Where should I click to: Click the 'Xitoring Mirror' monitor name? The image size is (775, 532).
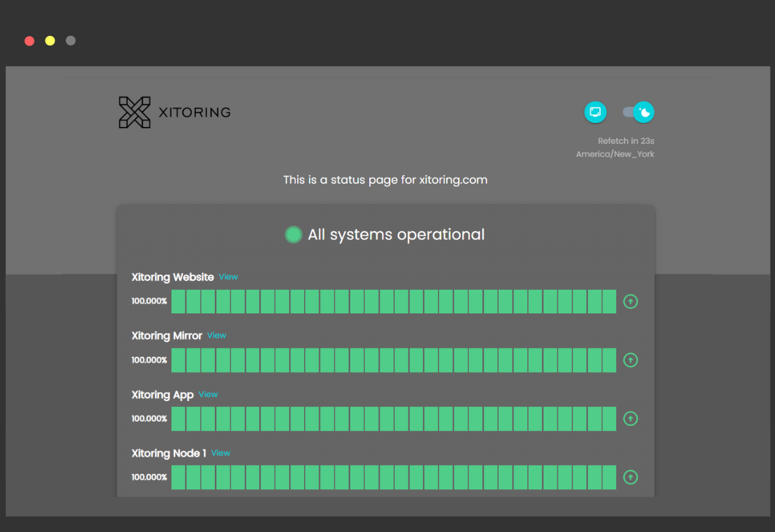(167, 336)
